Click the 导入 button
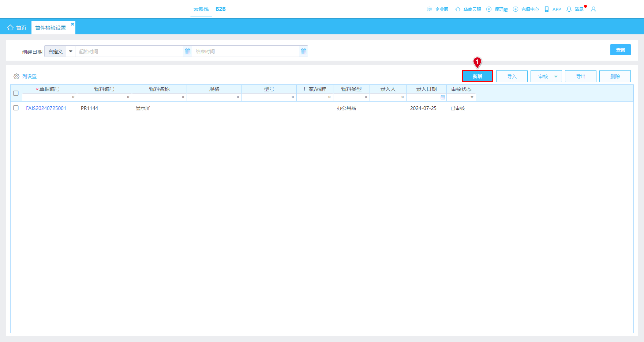Image resolution: width=644 pixels, height=342 pixels. (512, 76)
